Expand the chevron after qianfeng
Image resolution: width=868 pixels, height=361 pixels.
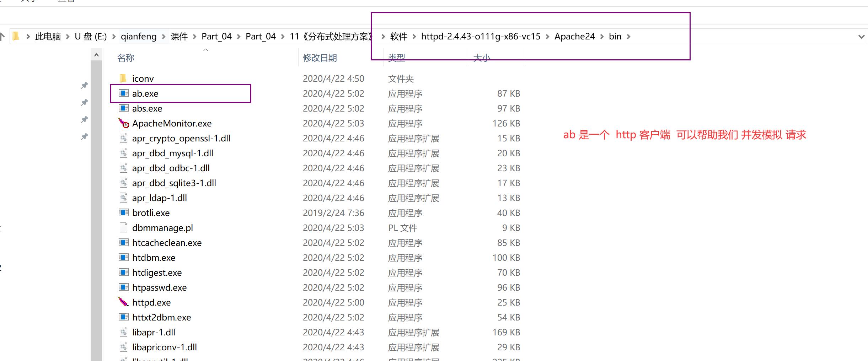[164, 36]
